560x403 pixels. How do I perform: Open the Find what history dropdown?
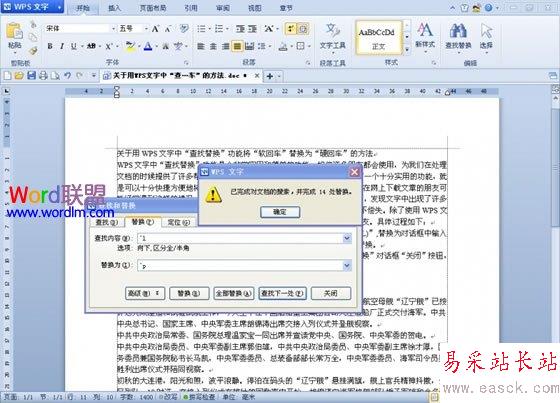pos(347,238)
